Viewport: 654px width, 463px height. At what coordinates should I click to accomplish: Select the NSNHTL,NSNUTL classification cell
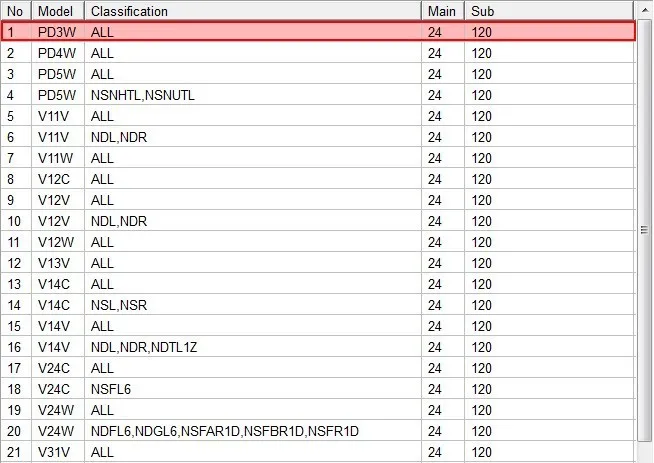tap(253, 95)
